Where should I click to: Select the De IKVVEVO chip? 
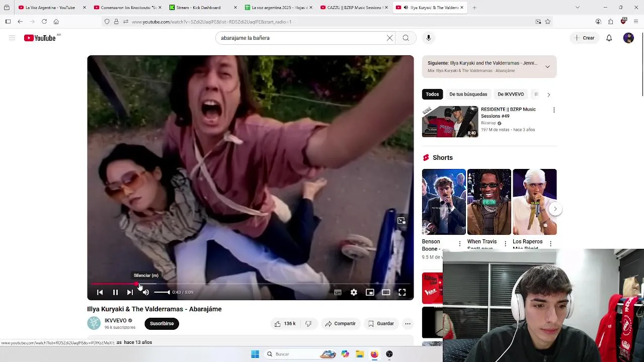pos(511,94)
